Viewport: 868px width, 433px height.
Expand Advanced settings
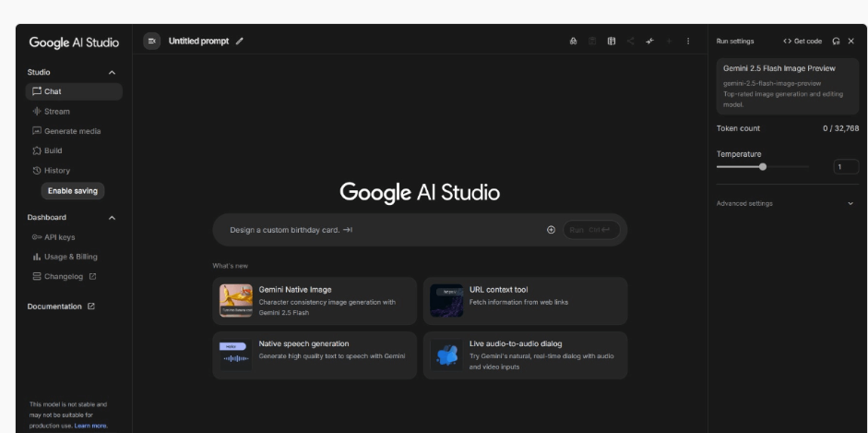[850, 203]
